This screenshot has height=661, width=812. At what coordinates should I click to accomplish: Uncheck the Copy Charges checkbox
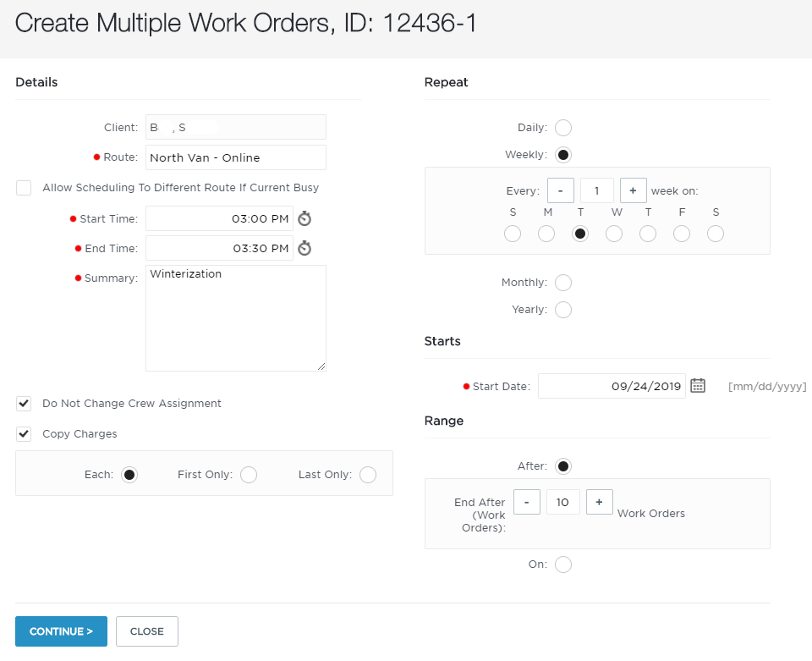click(24, 433)
